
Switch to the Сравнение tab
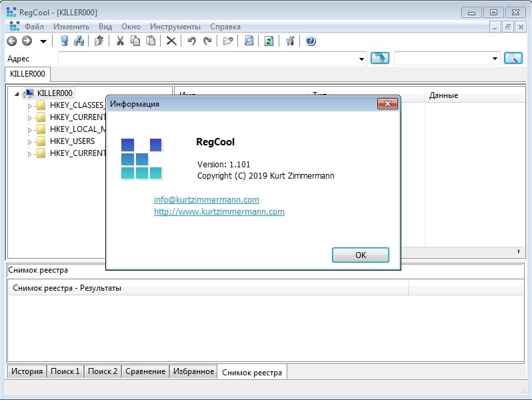click(x=145, y=371)
